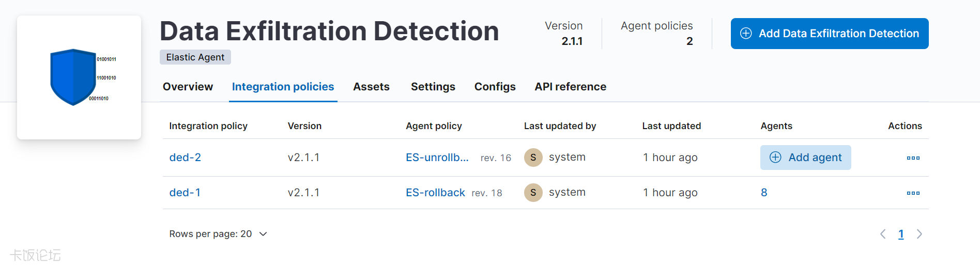Screen dimensions: 980x267
Task: Open actions menu for ded-1 row
Action: 913,193
